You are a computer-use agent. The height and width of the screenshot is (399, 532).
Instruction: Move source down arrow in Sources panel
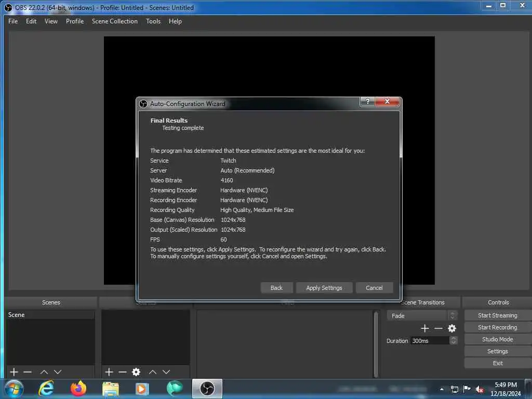pos(166,372)
